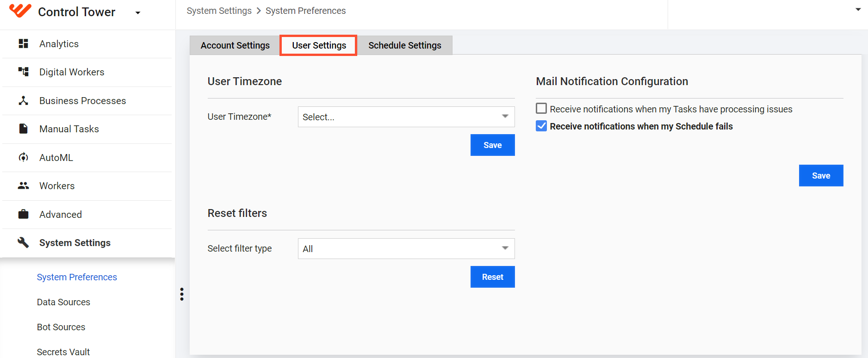Viewport: 868px width, 358px height.
Task: Select System Preferences submenu item
Action: 77,277
